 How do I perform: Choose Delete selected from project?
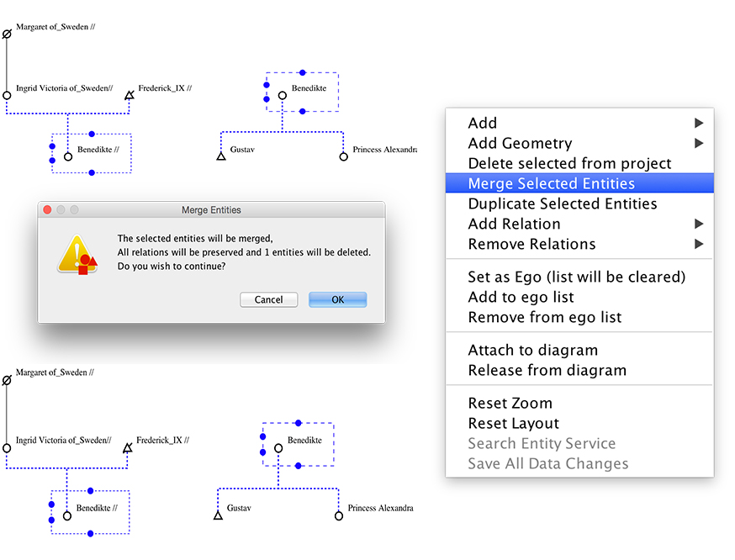coord(579,163)
